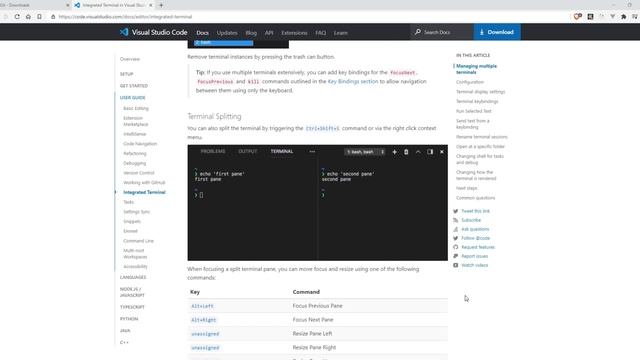Image resolution: width=640 pixels, height=360 pixels.
Task: Open the API menu item
Action: [269, 33]
